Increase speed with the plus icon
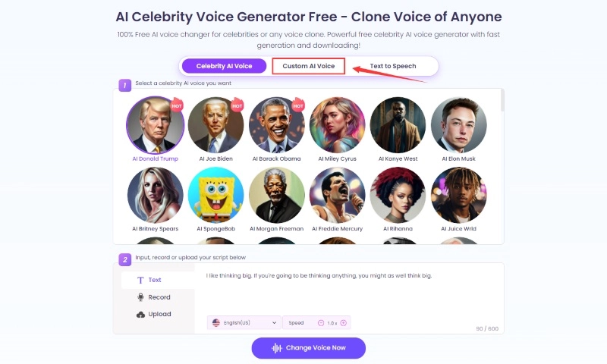 tap(344, 323)
